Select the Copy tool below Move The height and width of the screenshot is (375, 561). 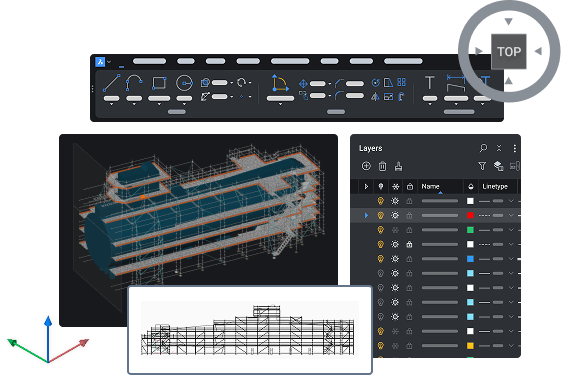tap(303, 95)
